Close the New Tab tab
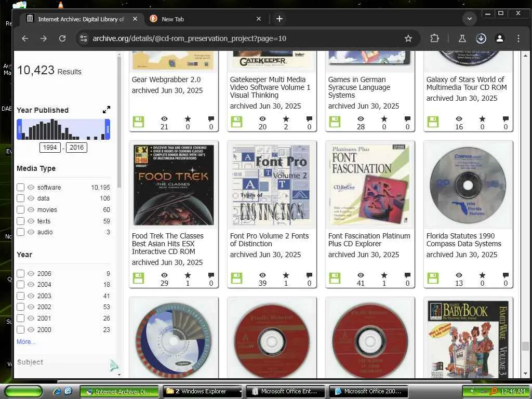 tap(259, 19)
